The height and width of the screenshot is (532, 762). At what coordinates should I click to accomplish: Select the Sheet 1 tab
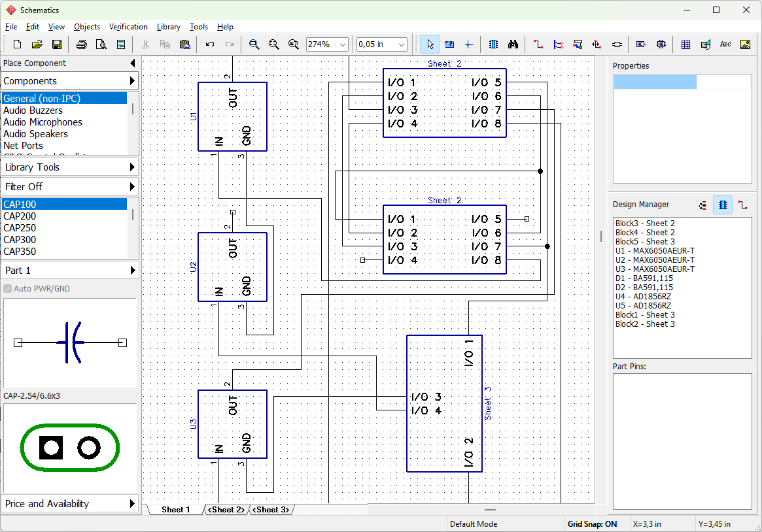click(x=176, y=510)
